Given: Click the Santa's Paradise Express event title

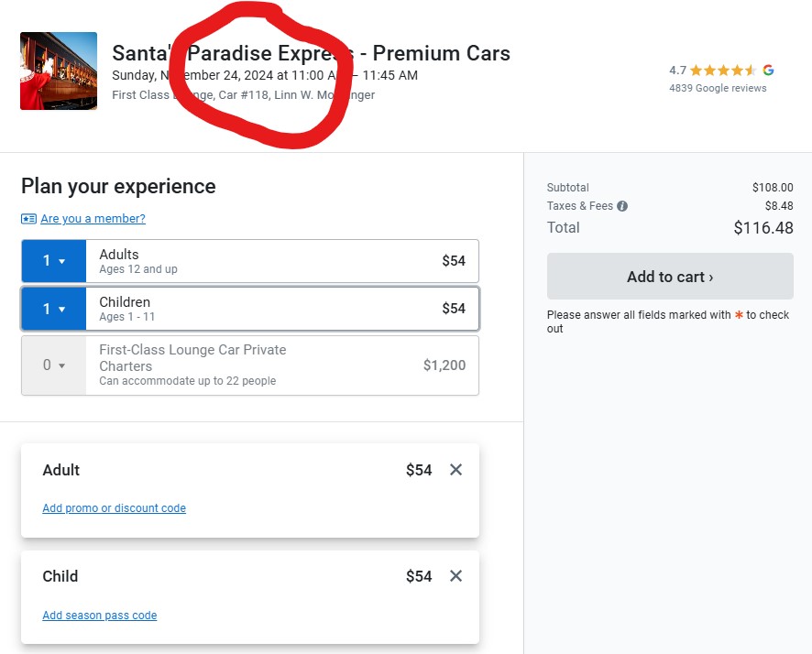Looking at the screenshot, I should click(311, 53).
